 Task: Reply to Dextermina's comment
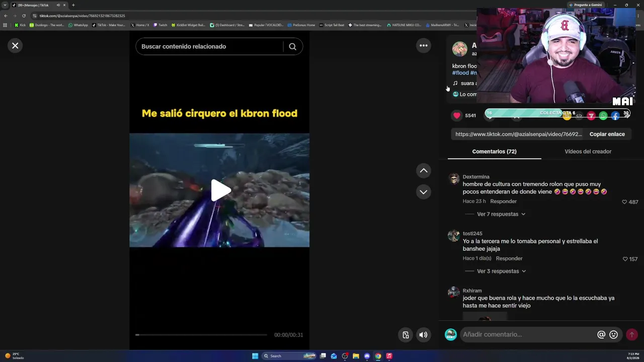503,201
